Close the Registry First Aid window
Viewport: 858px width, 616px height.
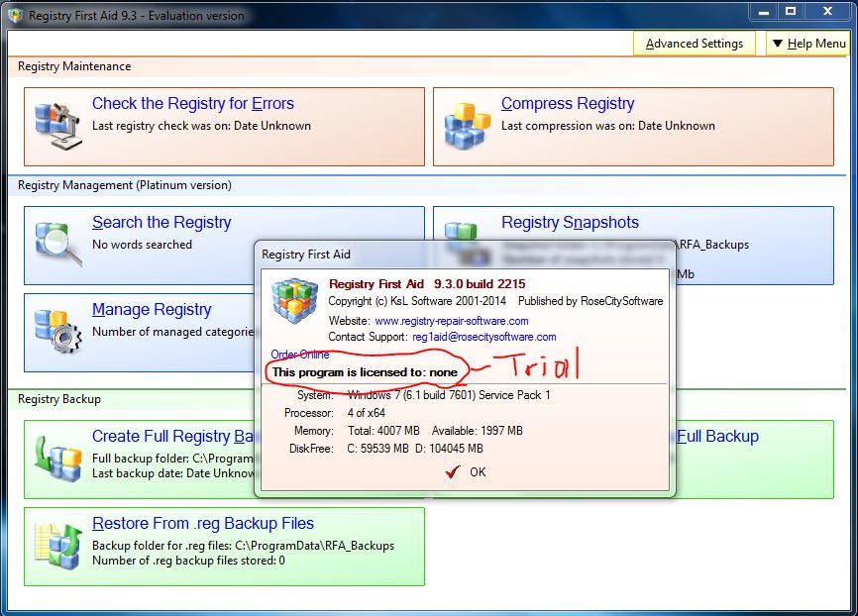pyautogui.click(x=827, y=11)
